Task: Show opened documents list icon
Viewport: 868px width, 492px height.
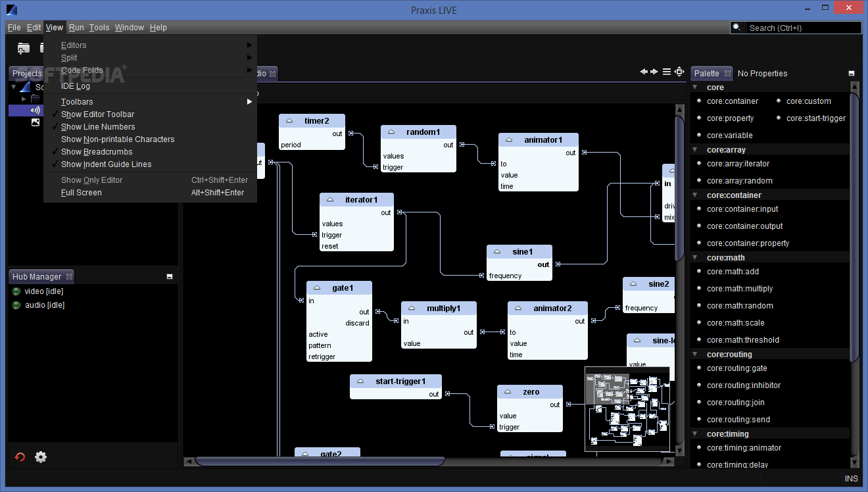Action: (667, 72)
